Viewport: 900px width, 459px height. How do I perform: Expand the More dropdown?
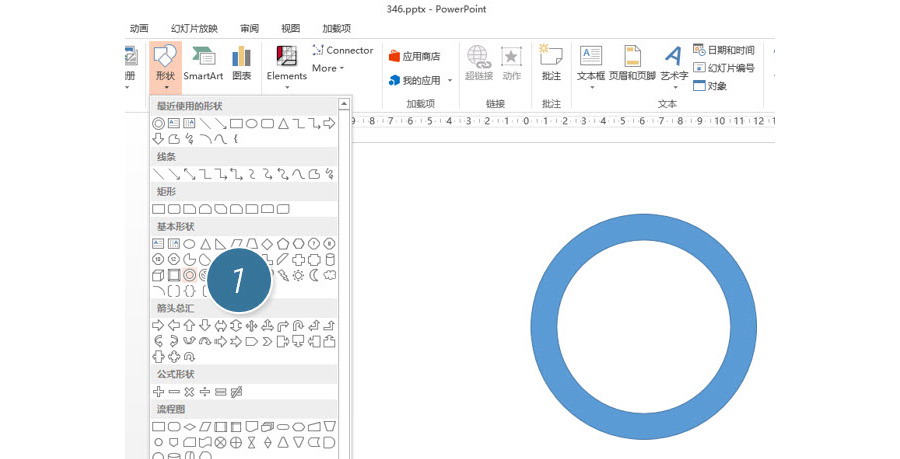[328, 68]
